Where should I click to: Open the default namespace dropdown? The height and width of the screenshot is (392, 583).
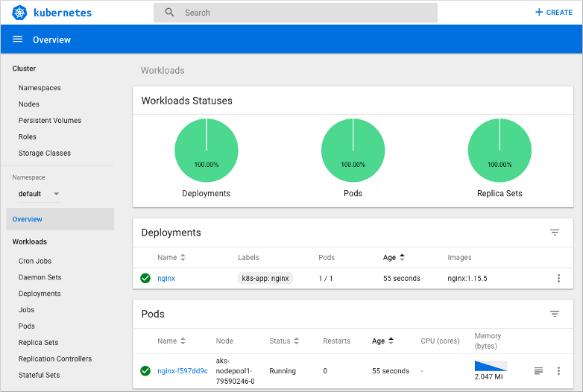tap(39, 194)
